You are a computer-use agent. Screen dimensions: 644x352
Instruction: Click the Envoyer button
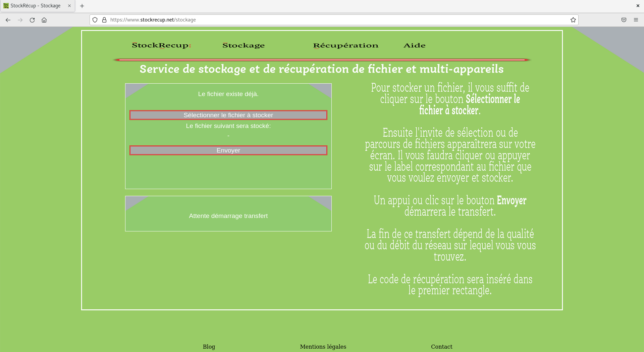tap(228, 150)
